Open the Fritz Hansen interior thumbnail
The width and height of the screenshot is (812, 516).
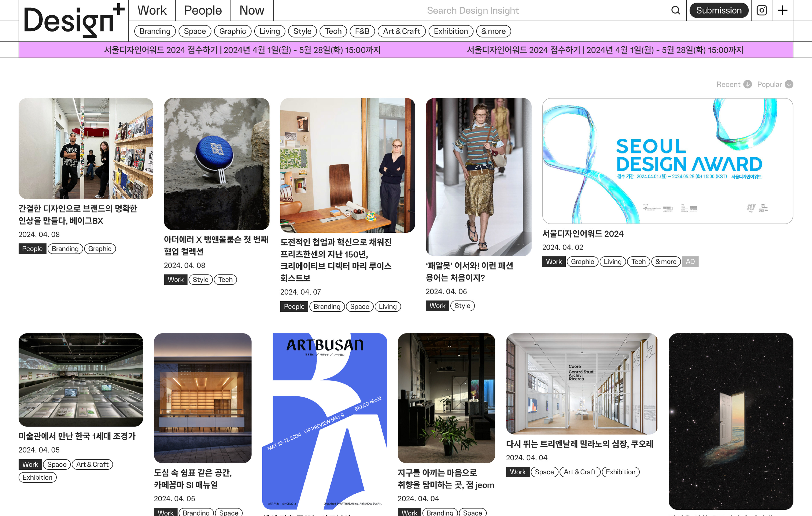pyautogui.click(x=348, y=165)
